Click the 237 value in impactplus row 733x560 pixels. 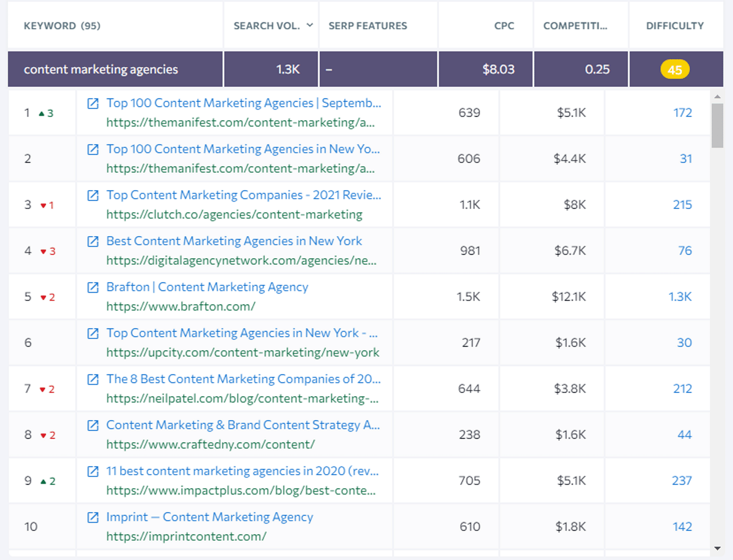click(x=682, y=481)
